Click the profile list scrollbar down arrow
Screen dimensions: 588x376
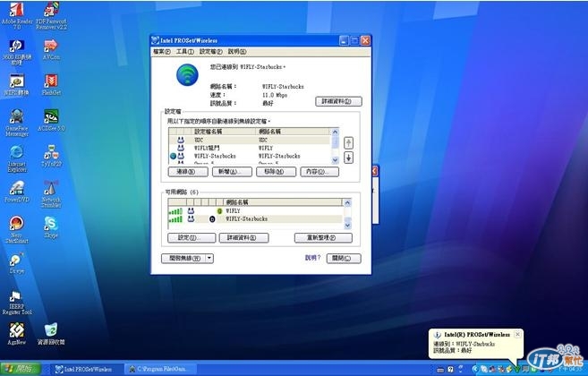point(335,160)
